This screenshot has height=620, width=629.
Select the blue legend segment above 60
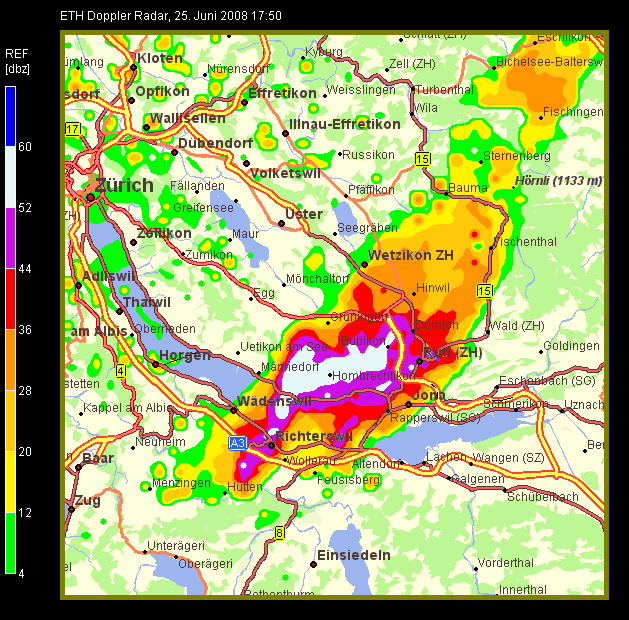tap(10, 116)
